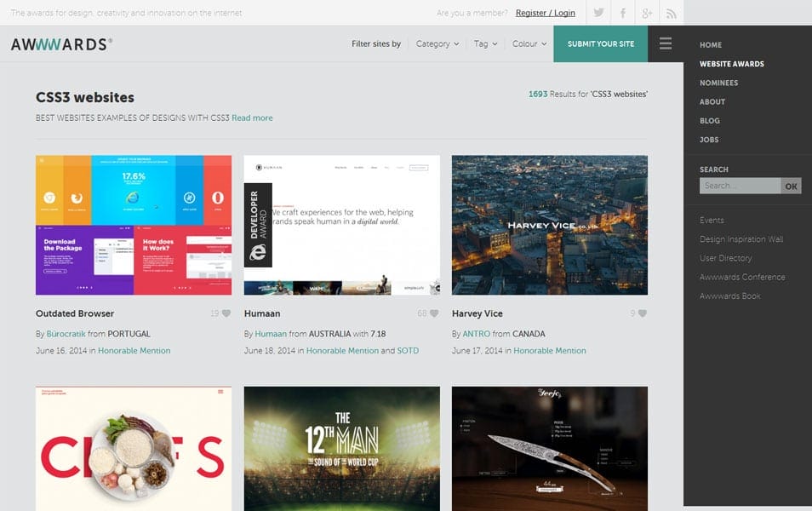The image size is (812, 511).
Task: Open Awwwards Conference link
Action: pos(742,277)
